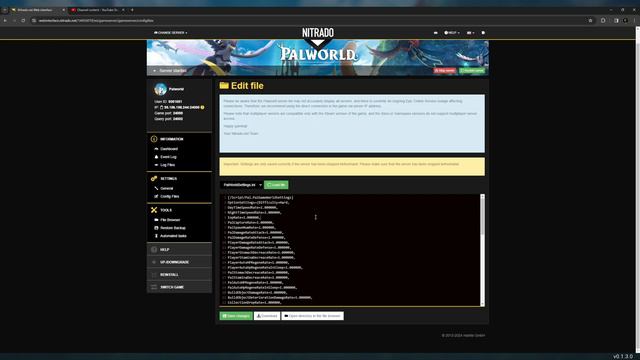
Task: Click the Download button
Action: coord(267,316)
